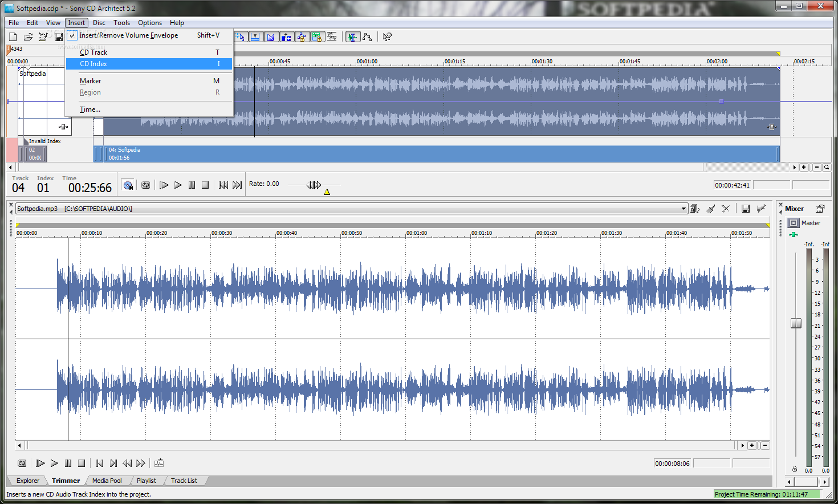Go to end in timeline transport

237,185
